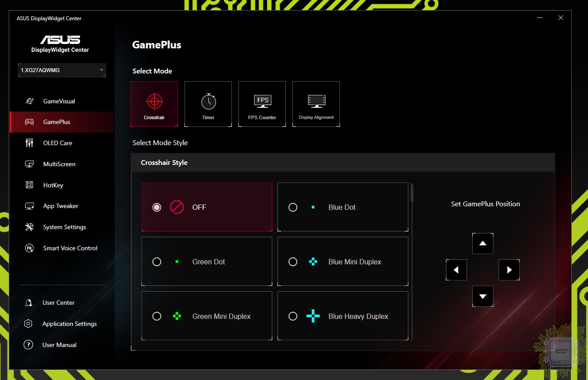Choose the Green Dot crosshair radio button

coord(157,262)
